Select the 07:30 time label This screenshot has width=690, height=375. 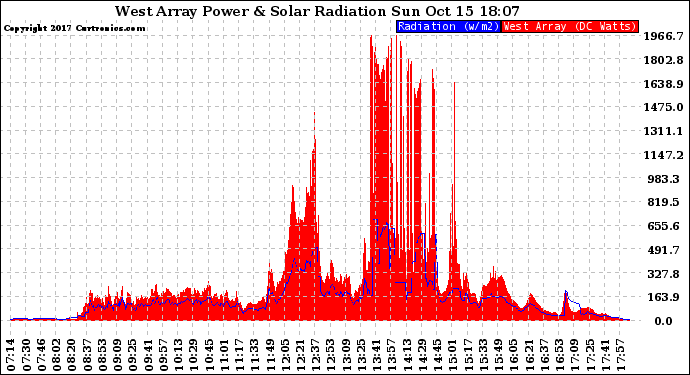pyautogui.click(x=27, y=355)
